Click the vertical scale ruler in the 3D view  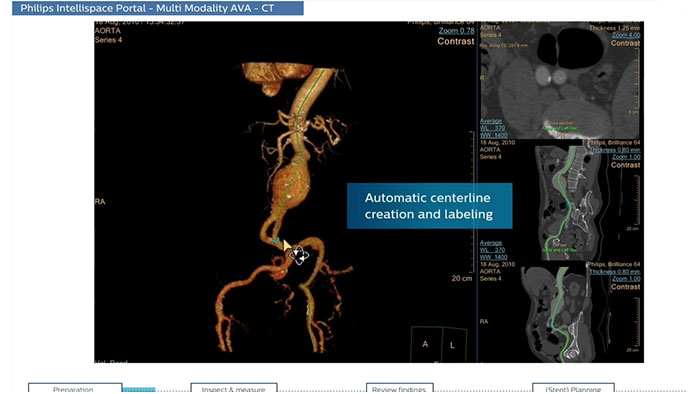tap(472, 201)
